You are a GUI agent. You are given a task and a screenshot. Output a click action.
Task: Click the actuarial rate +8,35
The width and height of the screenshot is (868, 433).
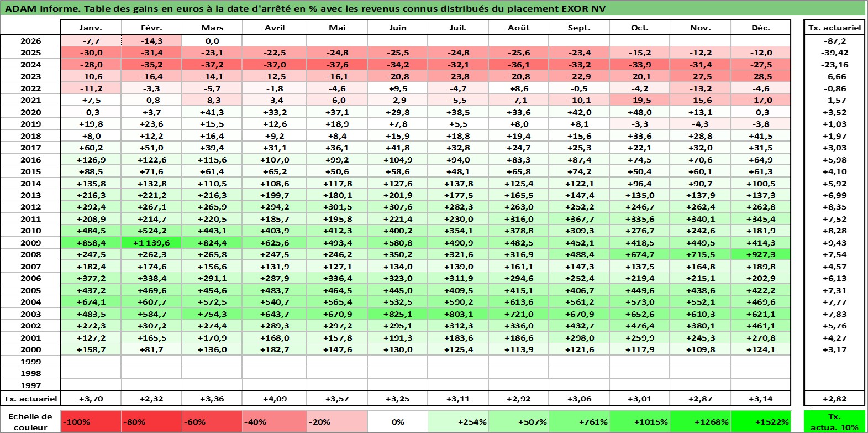point(834,207)
